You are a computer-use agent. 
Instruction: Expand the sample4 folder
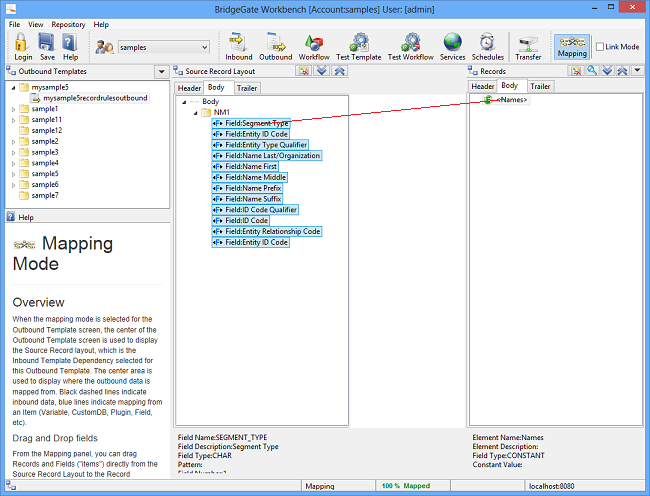pyautogui.click(x=14, y=163)
